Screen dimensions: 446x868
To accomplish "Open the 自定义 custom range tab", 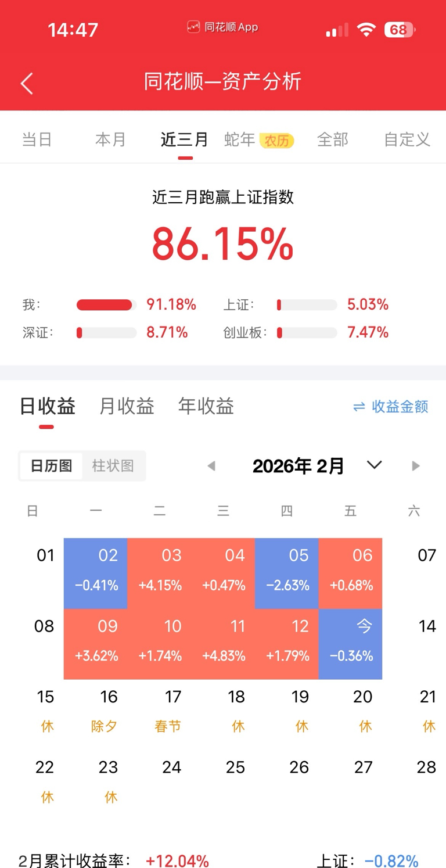I will 407,139.
